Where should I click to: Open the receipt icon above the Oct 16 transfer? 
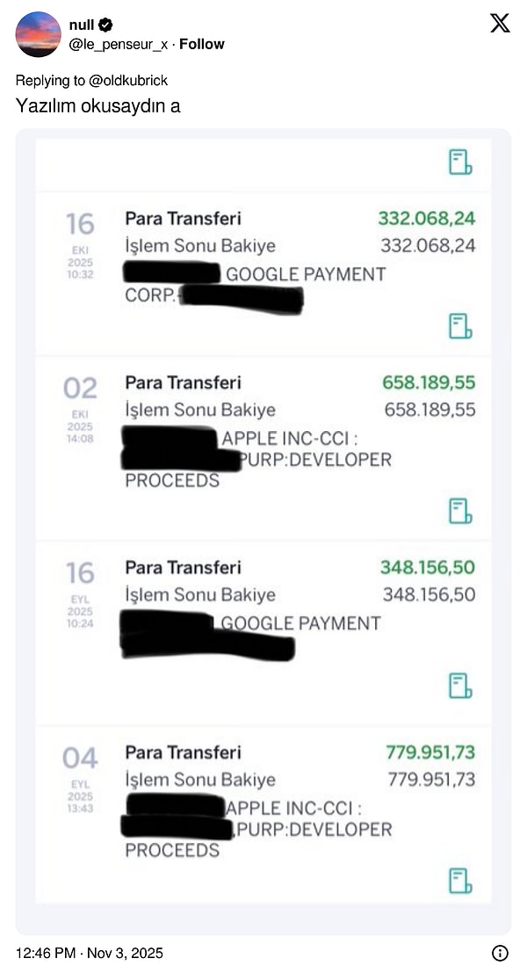point(458,164)
